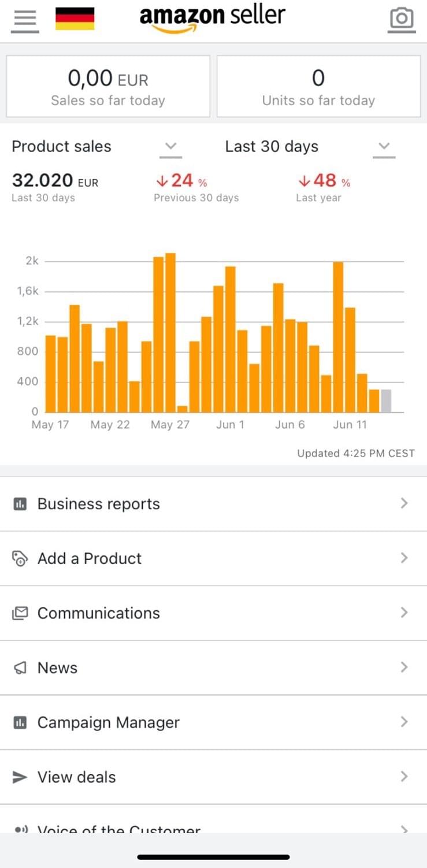427x868 pixels.
Task: Tap the Add a Product chevron
Action: 404,558
